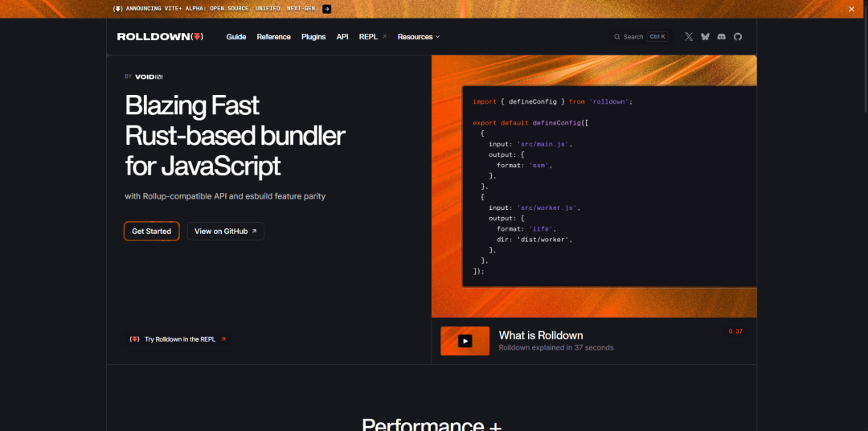This screenshot has height=431, width=868.
Task: Click the announcing Vite+ Alpha banner text
Action: click(x=222, y=9)
